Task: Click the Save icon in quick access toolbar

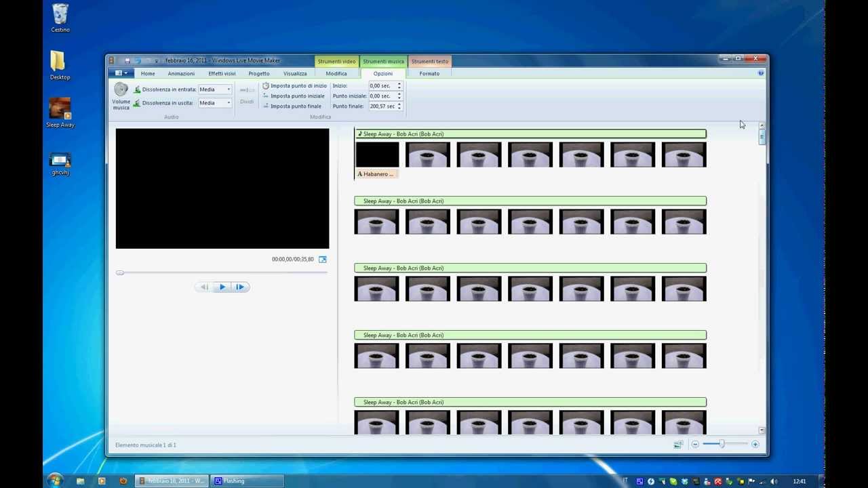Action: 127,61
